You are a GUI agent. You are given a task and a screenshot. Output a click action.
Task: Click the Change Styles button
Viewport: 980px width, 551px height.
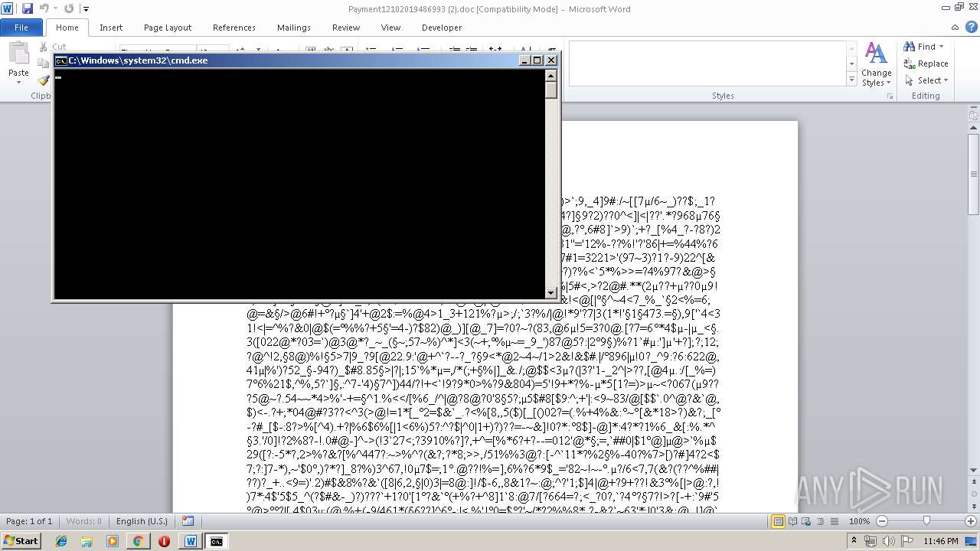point(877,64)
